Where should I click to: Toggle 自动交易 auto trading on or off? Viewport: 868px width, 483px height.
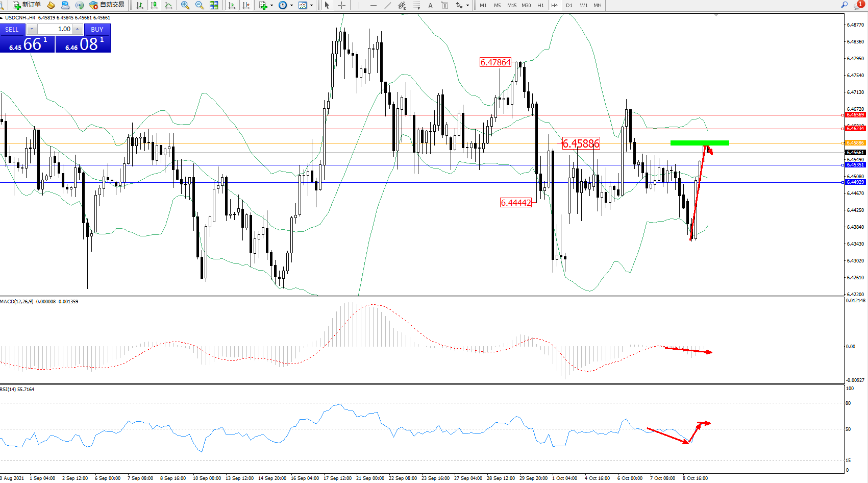107,5
